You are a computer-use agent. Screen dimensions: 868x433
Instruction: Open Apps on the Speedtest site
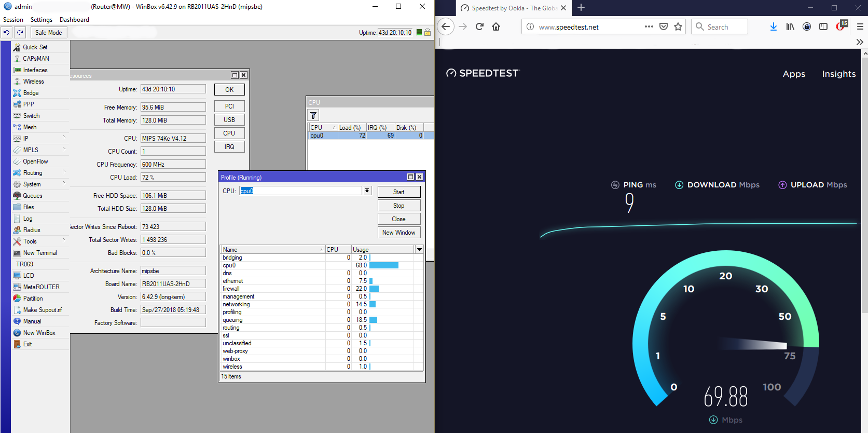[794, 74]
